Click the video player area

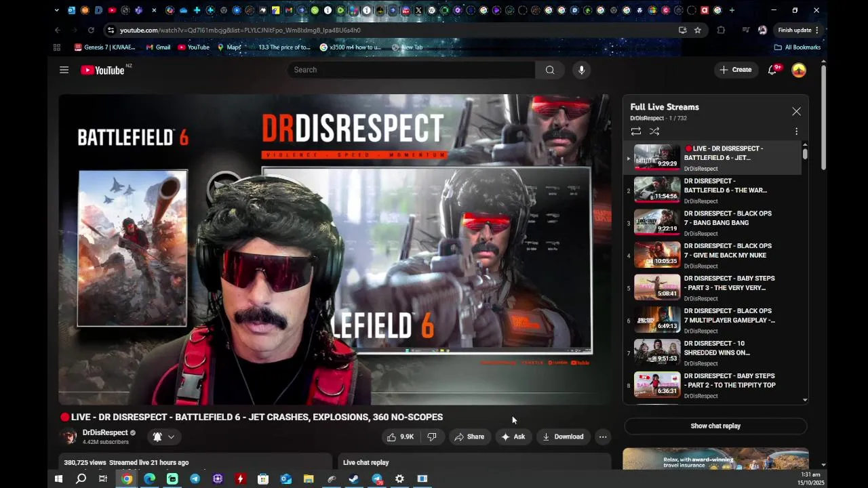click(335, 249)
